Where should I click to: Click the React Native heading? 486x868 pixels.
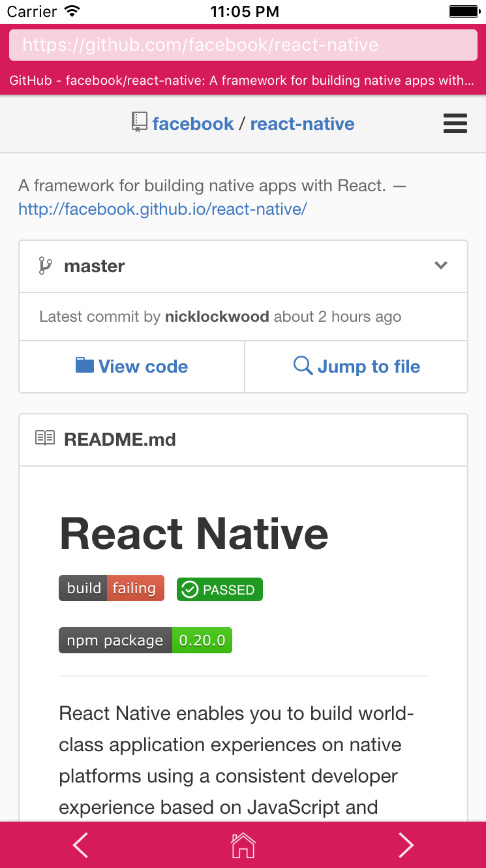pos(194,533)
